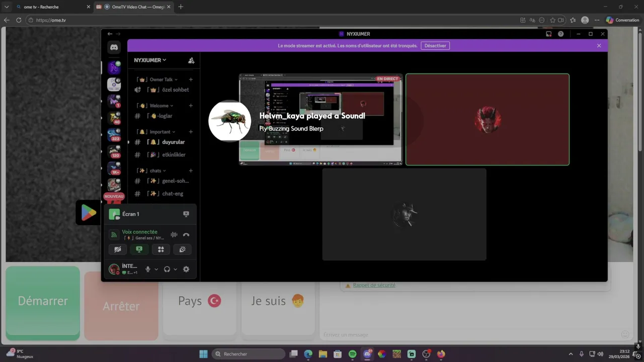
Task: Select the red devil avatar participant tile
Action: (488, 120)
